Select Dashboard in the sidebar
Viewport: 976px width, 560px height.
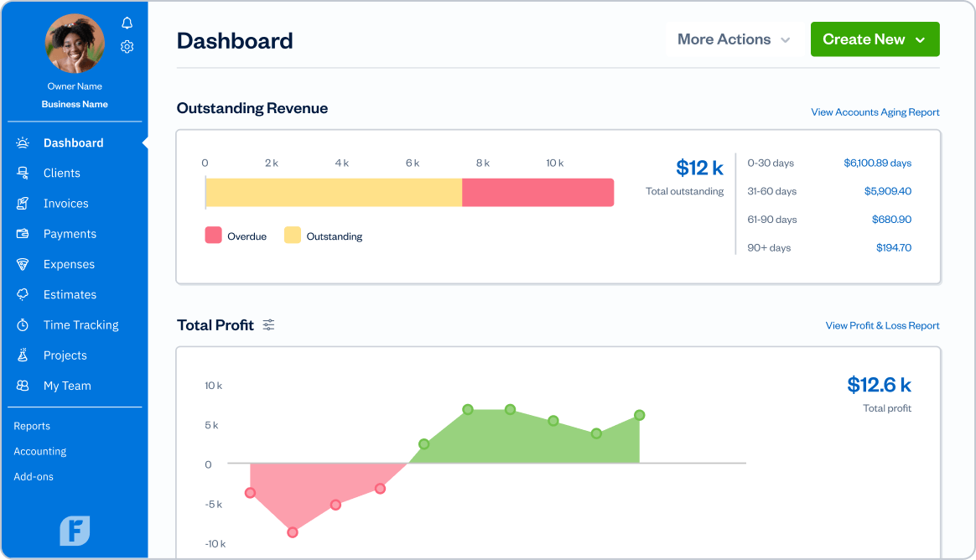click(x=74, y=143)
